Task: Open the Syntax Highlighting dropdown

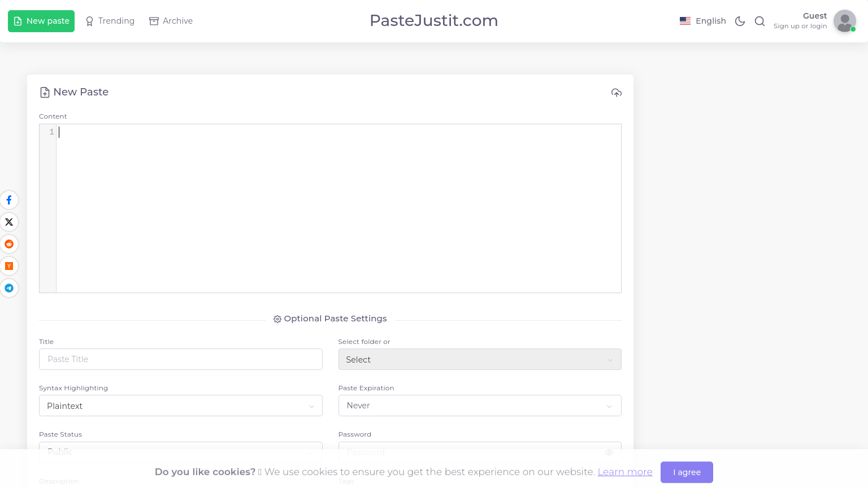Action: tap(181, 406)
